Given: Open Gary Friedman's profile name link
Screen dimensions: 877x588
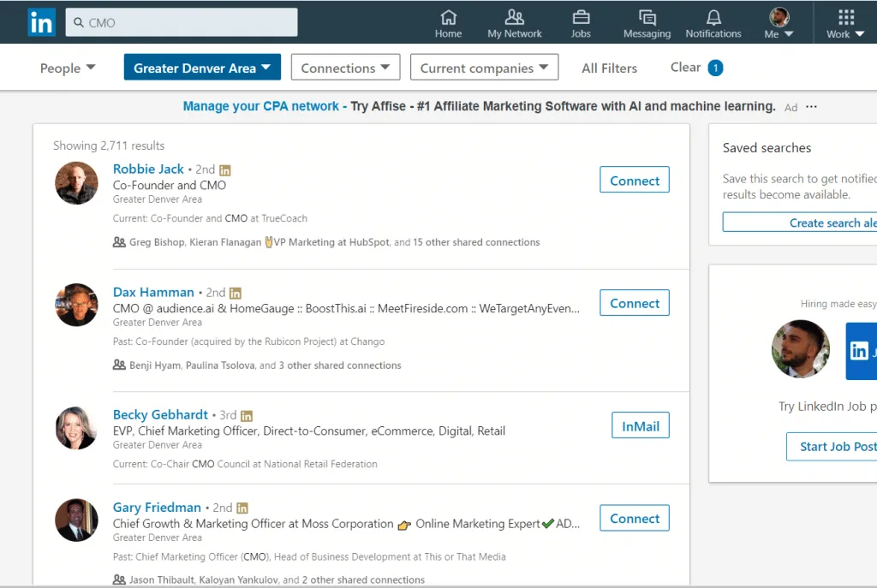Looking at the screenshot, I should pyautogui.click(x=157, y=507).
